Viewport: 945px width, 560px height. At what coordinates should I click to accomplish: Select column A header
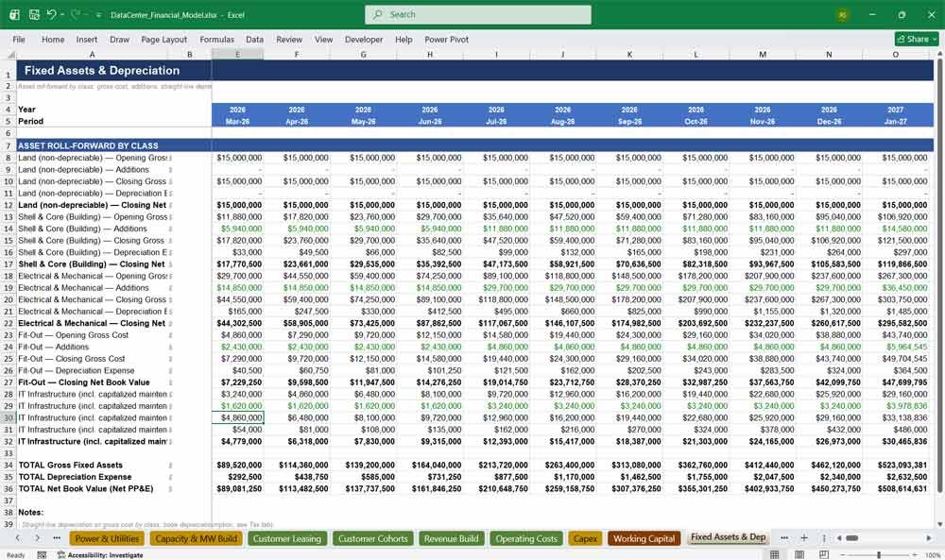(x=93, y=54)
